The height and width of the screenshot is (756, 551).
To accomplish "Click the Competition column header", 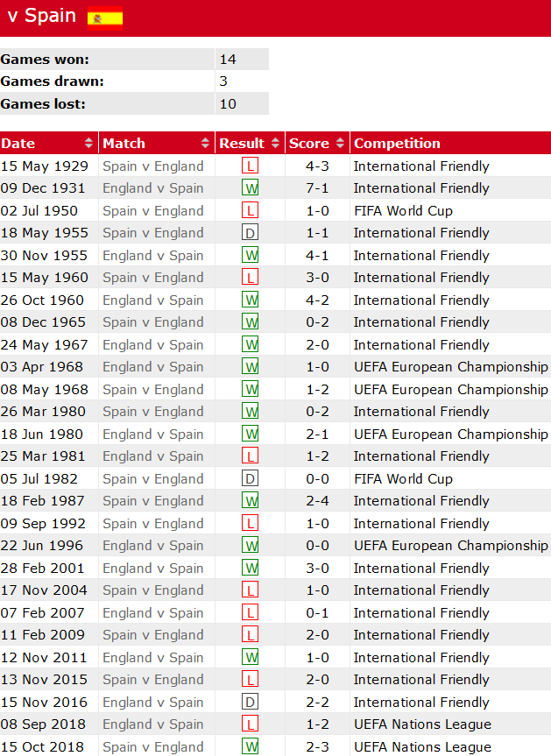I will (x=397, y=144).
